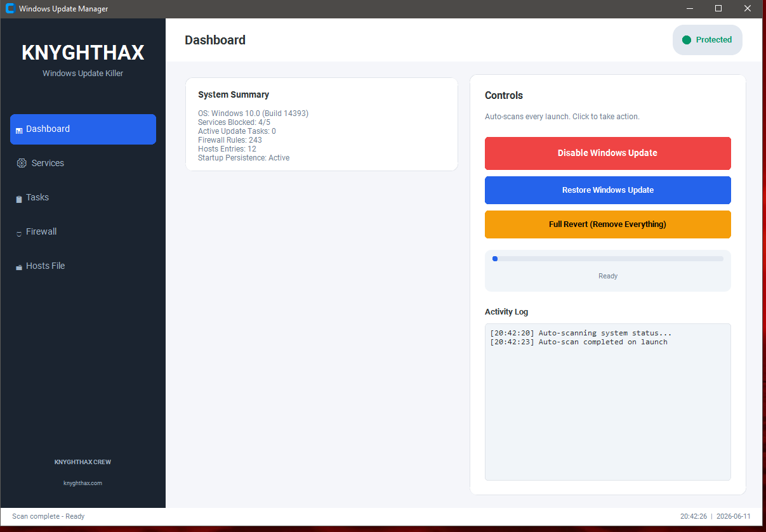Open the Dashboard section

[83, 129]
